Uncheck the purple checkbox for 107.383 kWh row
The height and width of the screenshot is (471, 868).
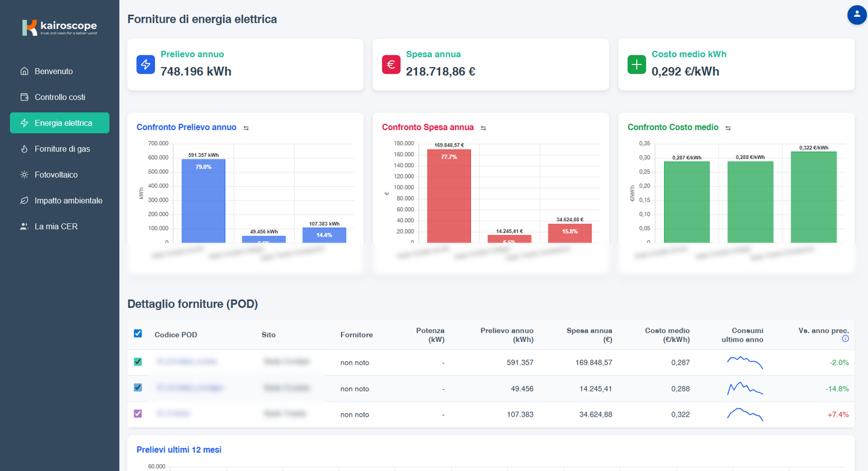coord(138,414)
